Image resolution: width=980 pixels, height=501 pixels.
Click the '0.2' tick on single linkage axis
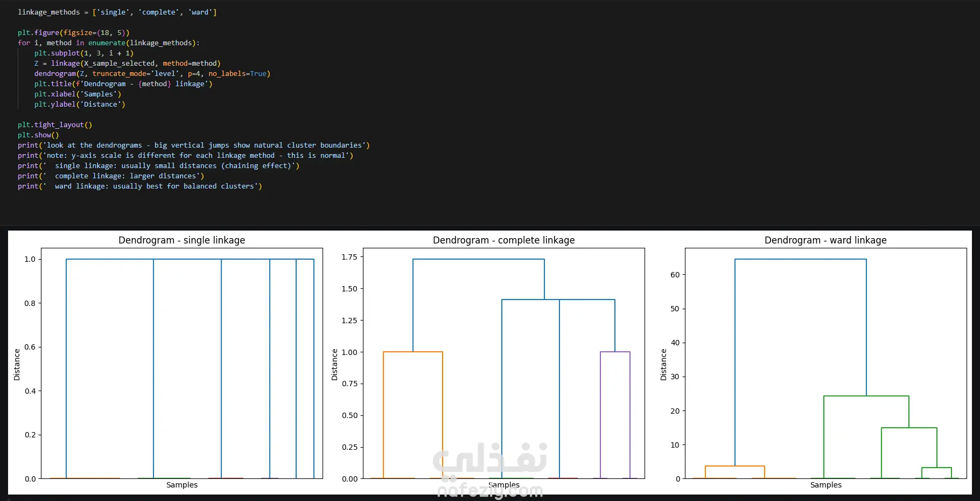(x=30, y=435)
